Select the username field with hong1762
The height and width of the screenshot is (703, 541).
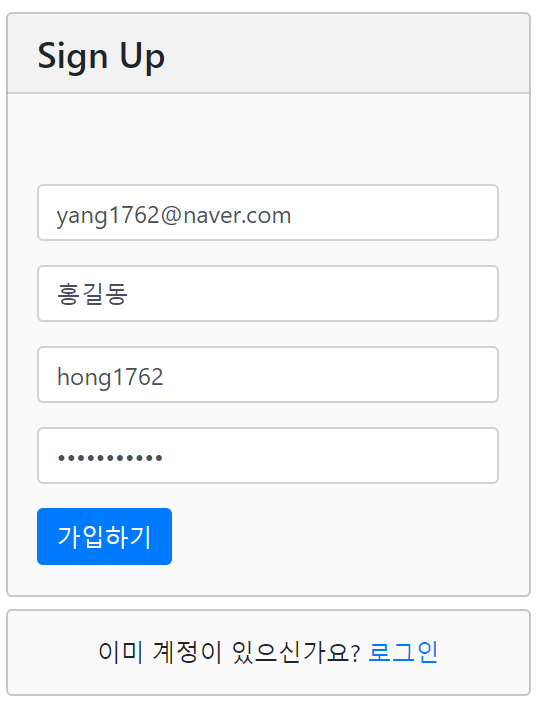click(268, 374)
